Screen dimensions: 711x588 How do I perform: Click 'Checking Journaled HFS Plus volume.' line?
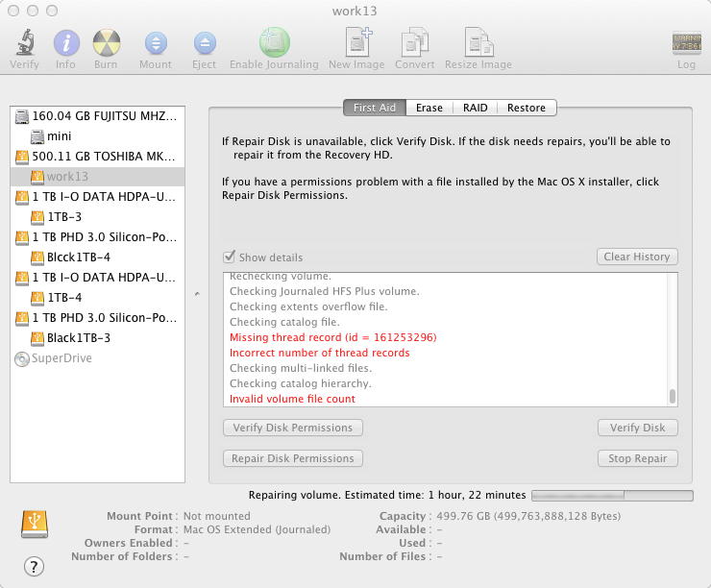(x=325, y=291)
